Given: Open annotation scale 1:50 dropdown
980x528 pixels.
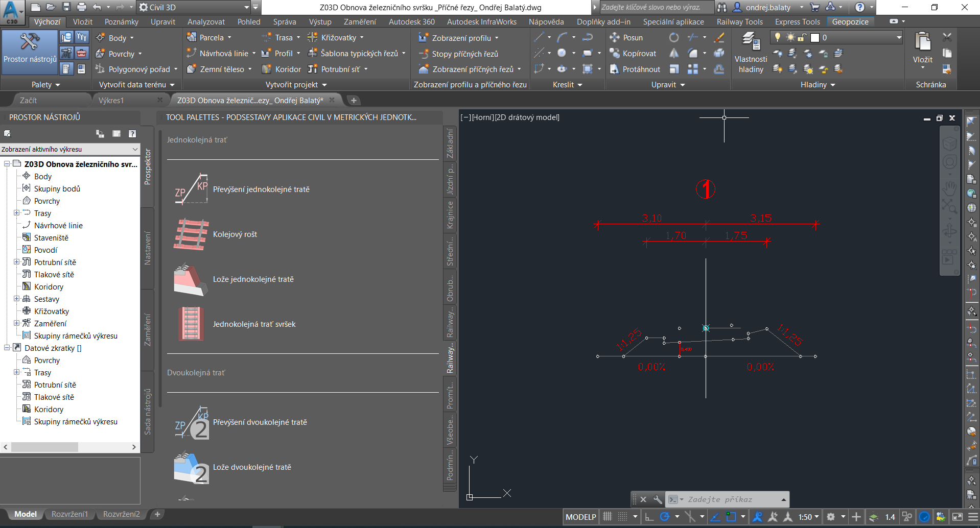Looking at the screenshot, I should (809, 517).
